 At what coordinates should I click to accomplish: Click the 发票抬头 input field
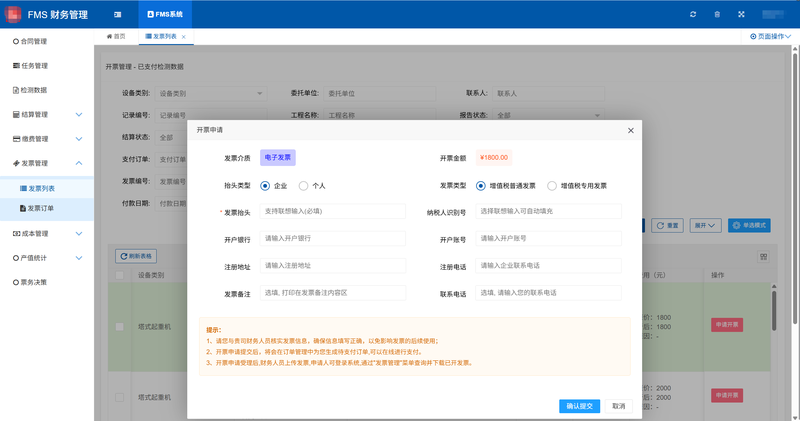[x=333, y=211]
